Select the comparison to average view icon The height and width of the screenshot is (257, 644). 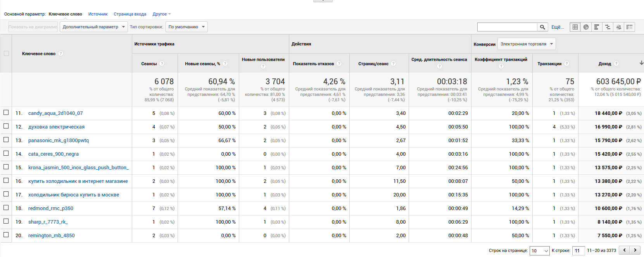pos(608,27)
